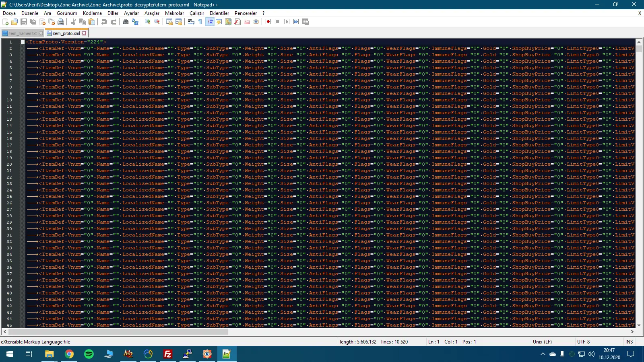The width and height of the screenshot is (644, 362).
Task: Click the Save recorded macro icon
Action: (x=305, y=22)
